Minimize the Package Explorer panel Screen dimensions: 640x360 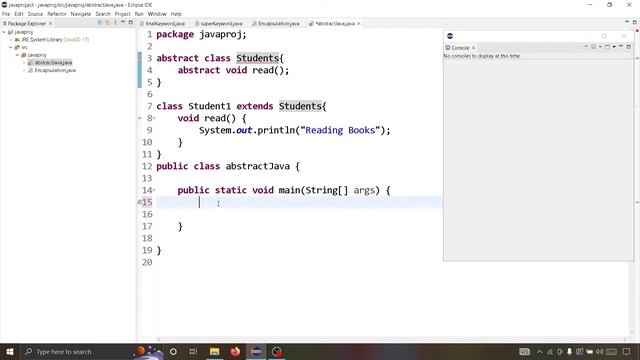[x=123, y=22]
